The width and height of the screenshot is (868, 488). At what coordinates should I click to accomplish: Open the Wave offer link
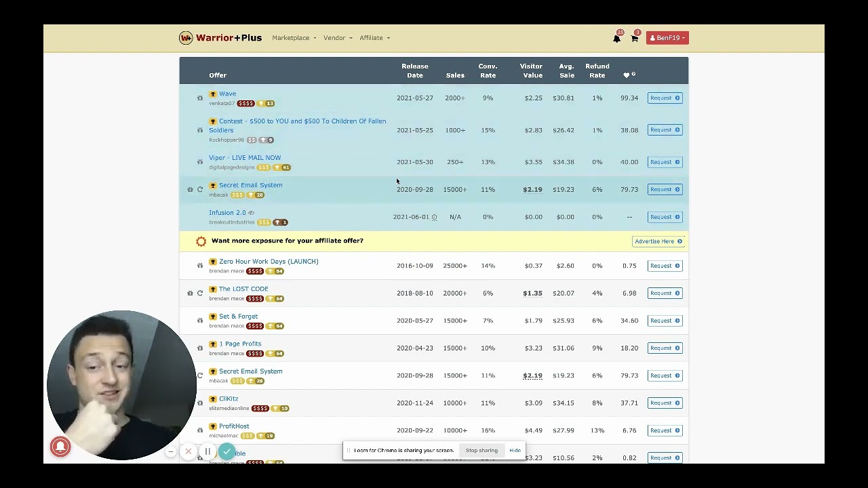227,94
